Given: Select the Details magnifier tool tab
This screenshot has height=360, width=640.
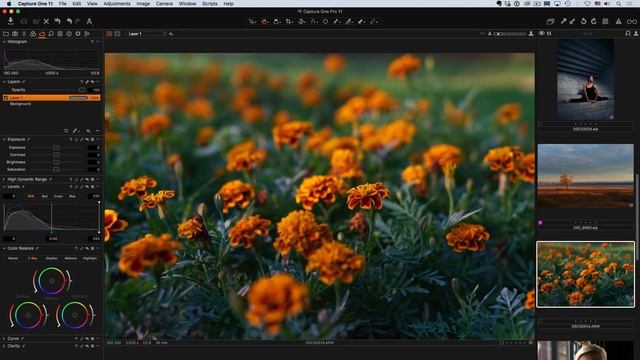Looking at the screenshot, I should 51,34.
